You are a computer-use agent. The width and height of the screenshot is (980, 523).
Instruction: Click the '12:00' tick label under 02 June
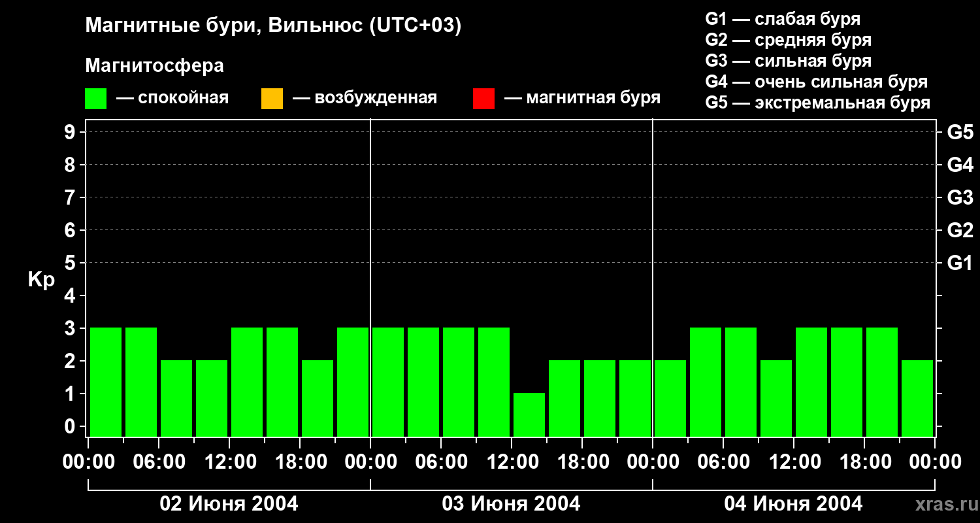coord(229,462)
